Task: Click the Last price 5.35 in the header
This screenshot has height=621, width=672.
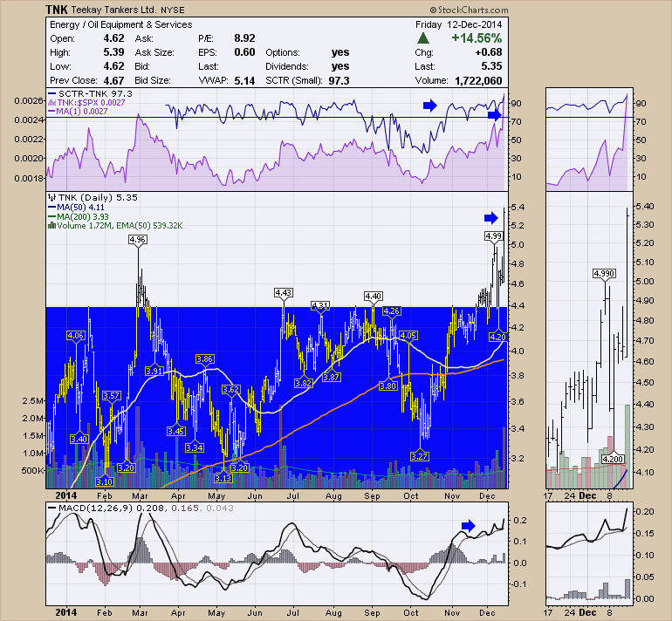Action: point(491,66)
